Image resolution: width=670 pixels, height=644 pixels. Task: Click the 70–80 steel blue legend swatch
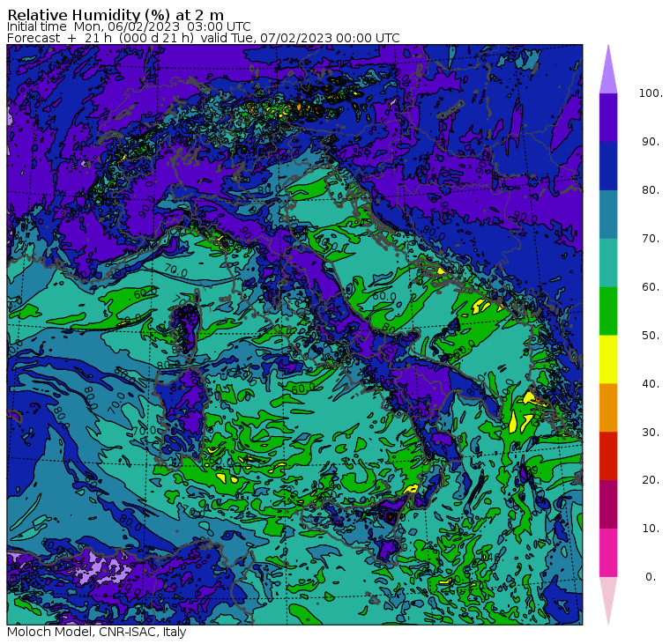(608, 214)
